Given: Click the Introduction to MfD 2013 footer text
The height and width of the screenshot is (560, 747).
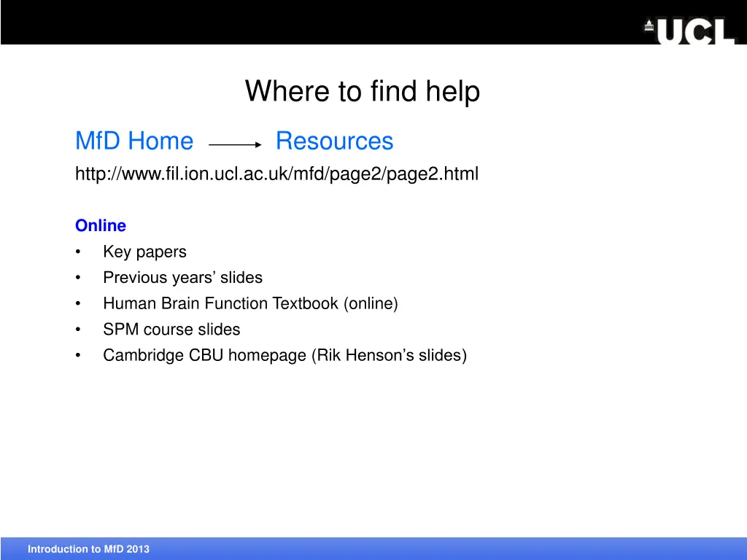Looking at the screenshot, I should pos(88,549).
